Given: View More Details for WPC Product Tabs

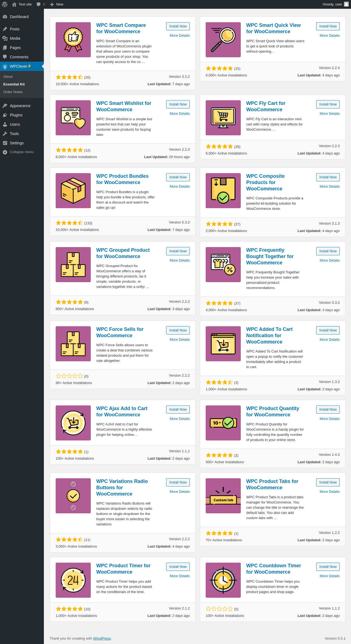Looking at the screenshot, I should coord(330,492).
